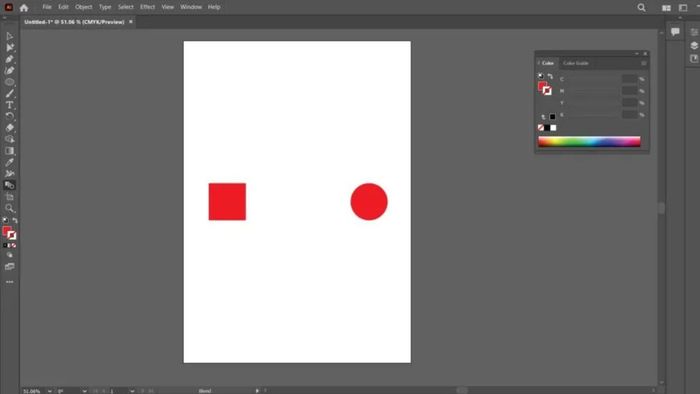Viewport: 700px width, 394px height.
Task: Select the Blend tool in toolbar
Action: tap(9, 185)
